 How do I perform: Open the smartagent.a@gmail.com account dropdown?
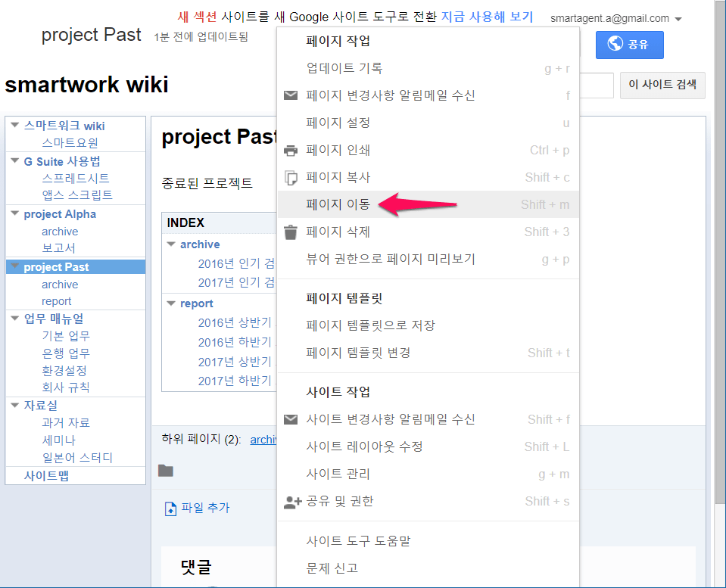point(678,19)
